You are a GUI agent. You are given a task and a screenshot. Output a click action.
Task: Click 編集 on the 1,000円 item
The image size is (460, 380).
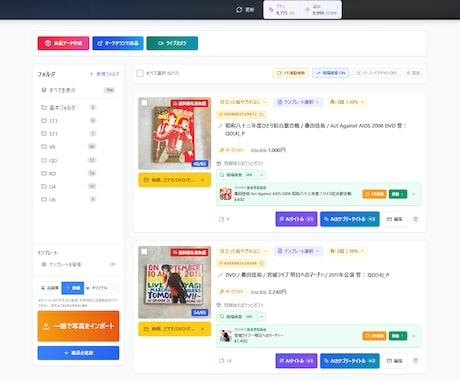click(x=395, y=219)
